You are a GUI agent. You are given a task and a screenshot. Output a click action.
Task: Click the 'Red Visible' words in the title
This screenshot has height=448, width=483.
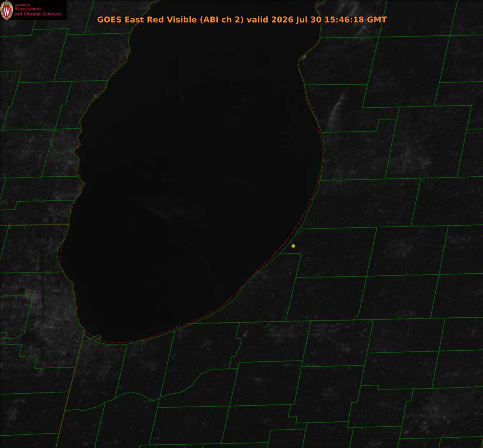[171, 19]
